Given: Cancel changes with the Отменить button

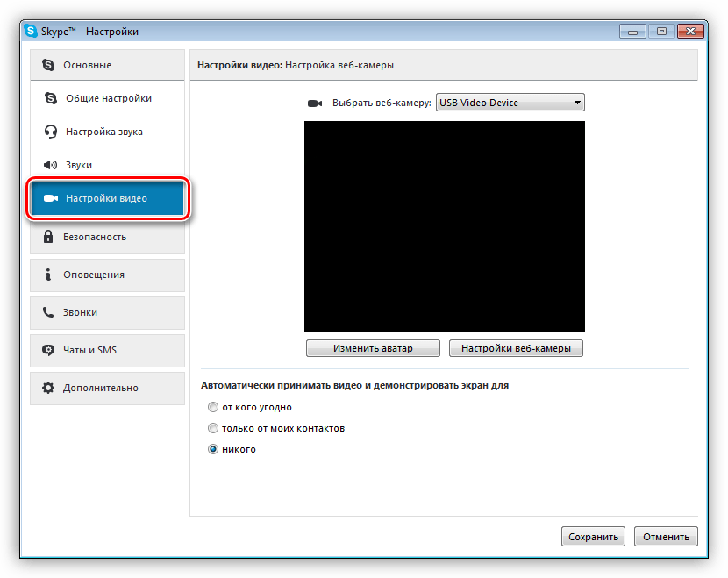Looking at the screenshot, I should [x=666, y=537].
